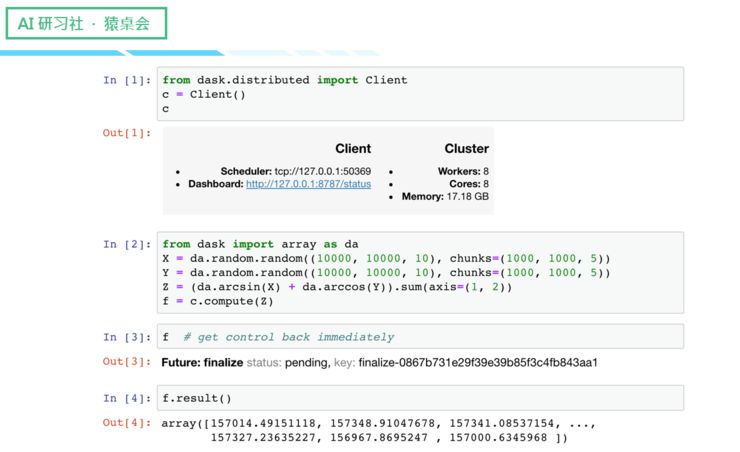Click inside the f.result() code cell
The height and width of the screenshot is (452, 740).
coord(420,398)
